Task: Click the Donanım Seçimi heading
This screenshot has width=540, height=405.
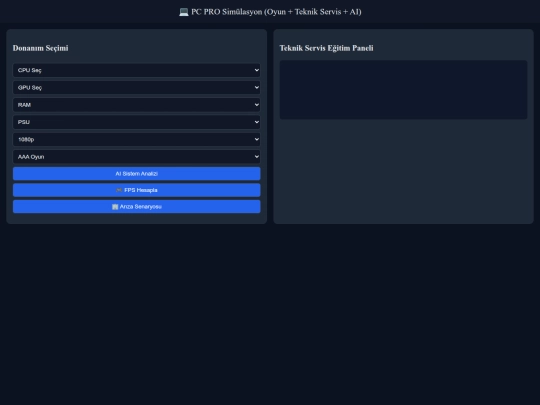Action: click(40, 48)
